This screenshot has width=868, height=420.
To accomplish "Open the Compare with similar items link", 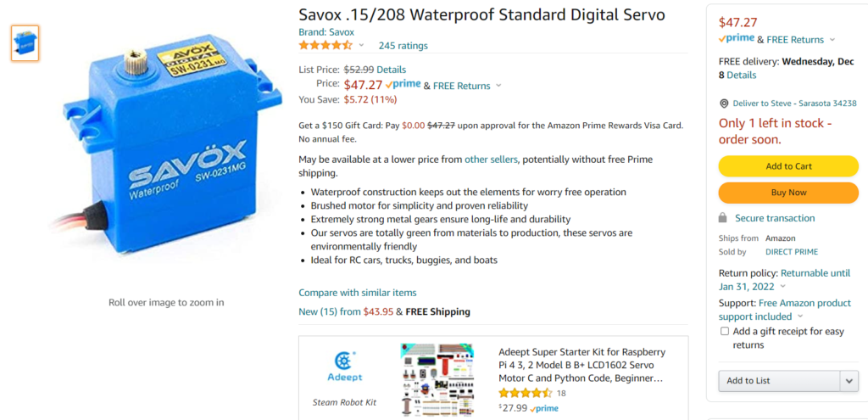I will pos(358,293).
